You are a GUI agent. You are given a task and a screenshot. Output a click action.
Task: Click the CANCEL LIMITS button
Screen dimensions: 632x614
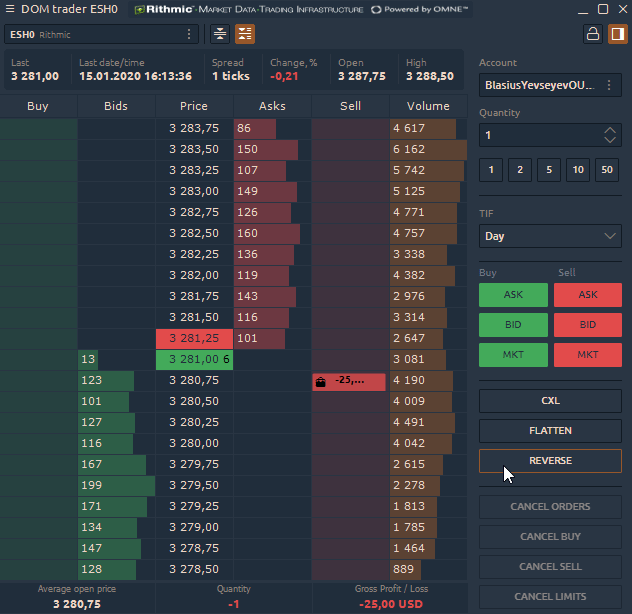pos(550,597)
